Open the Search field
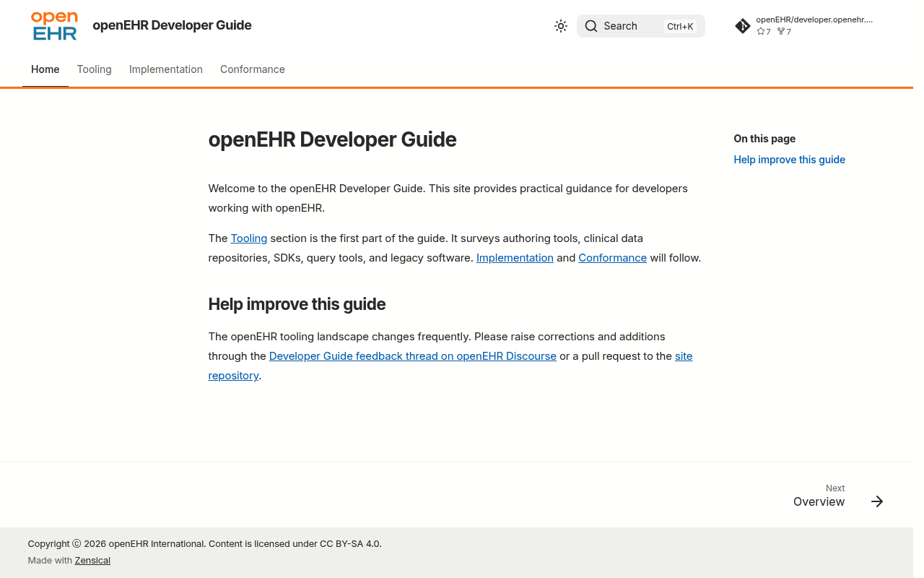This screenshot has height=578, width=924. pyautogui.click(x=641, y=26)
